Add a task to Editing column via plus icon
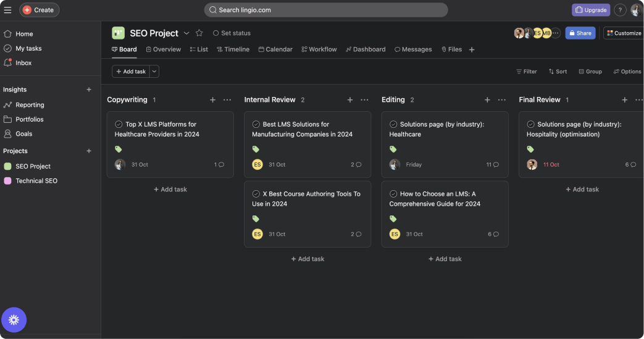644x339 pixels. [x=487, y=100]
